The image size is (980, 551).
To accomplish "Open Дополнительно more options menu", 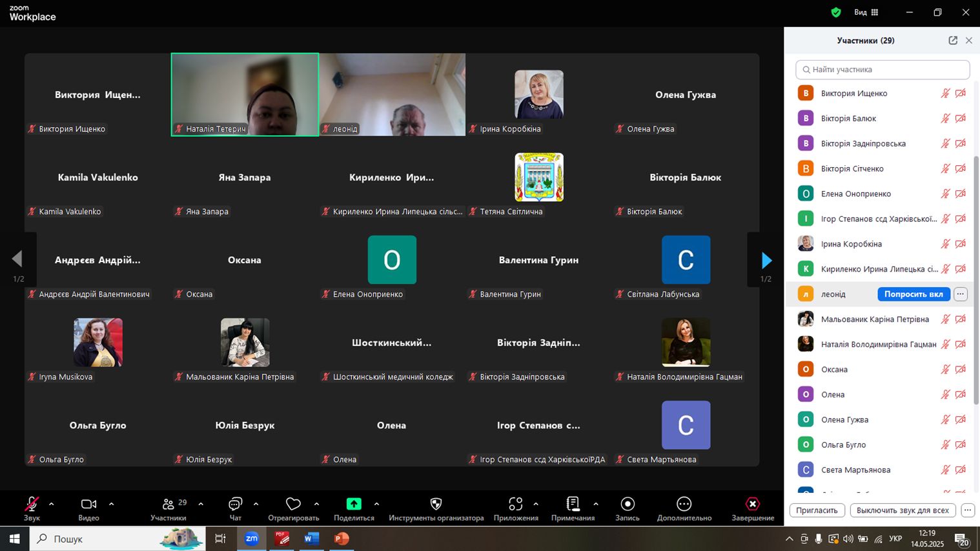I will click(684, 504).
